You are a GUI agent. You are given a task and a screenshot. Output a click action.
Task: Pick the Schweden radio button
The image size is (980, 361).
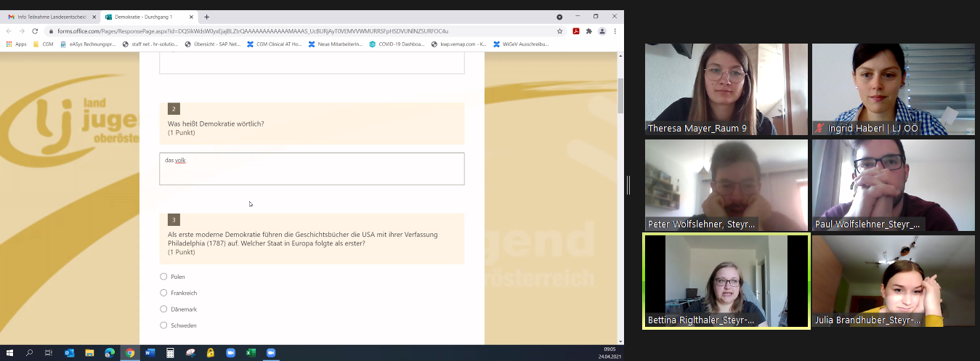163,325
